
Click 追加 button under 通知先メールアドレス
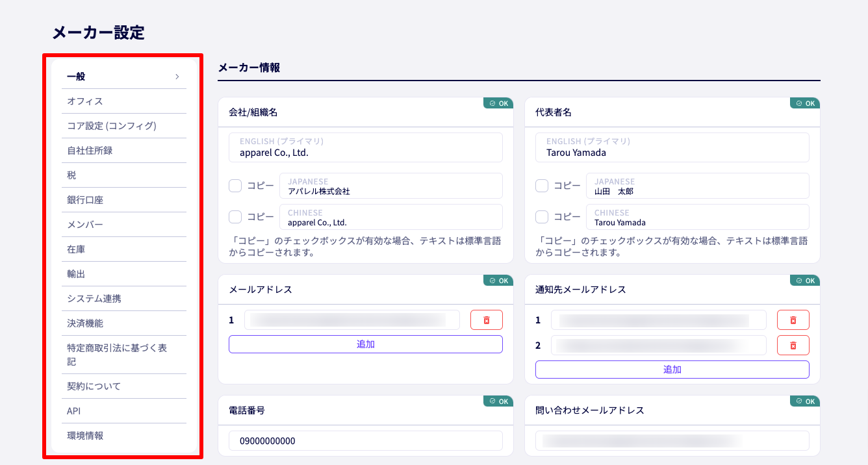(x=672, y=370)
